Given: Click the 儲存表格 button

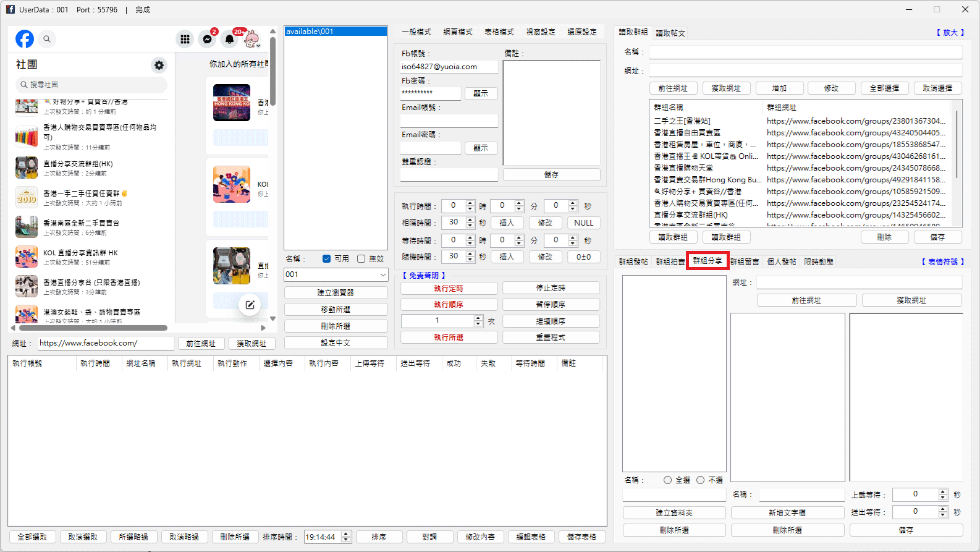Looking at the screenshot, I should tap(581, 537).
